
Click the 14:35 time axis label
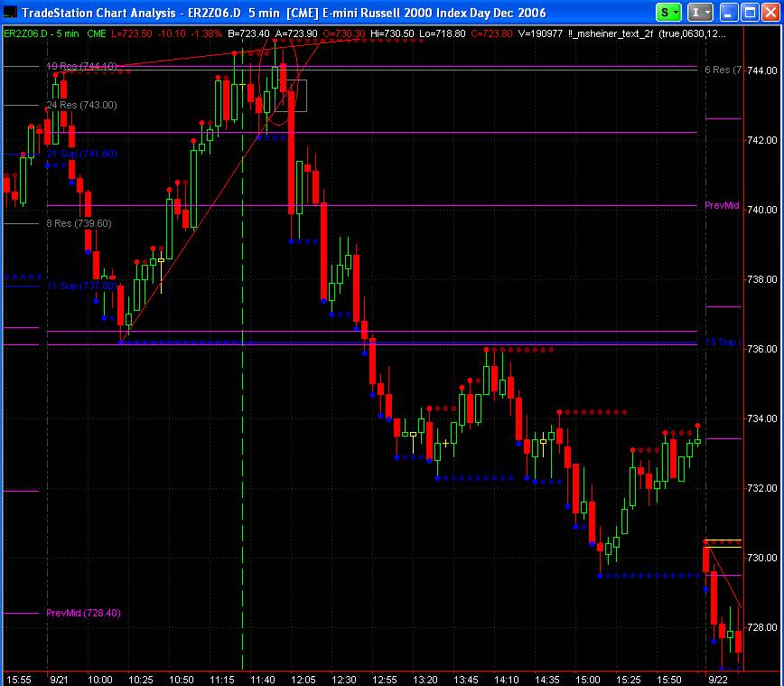tap(547, 680)
